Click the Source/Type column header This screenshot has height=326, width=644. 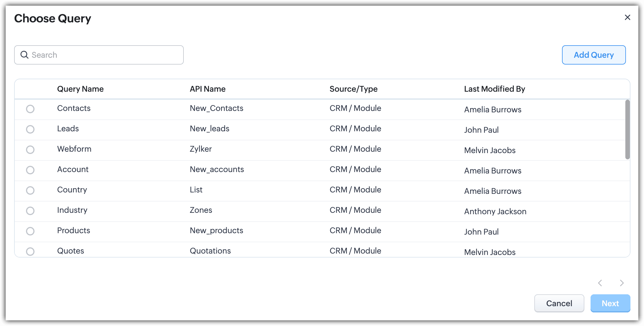(353, 89)
